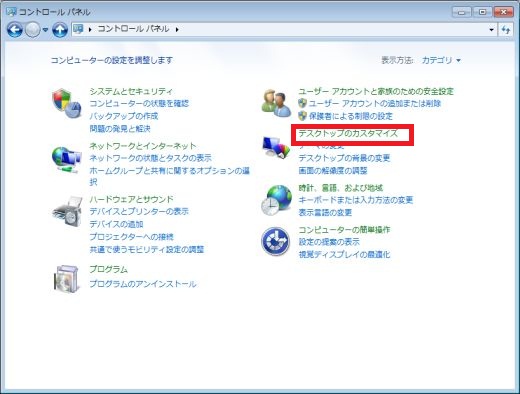Click the Appearance monitor and color icon
The image size is (520, 394).
point(276,147)
